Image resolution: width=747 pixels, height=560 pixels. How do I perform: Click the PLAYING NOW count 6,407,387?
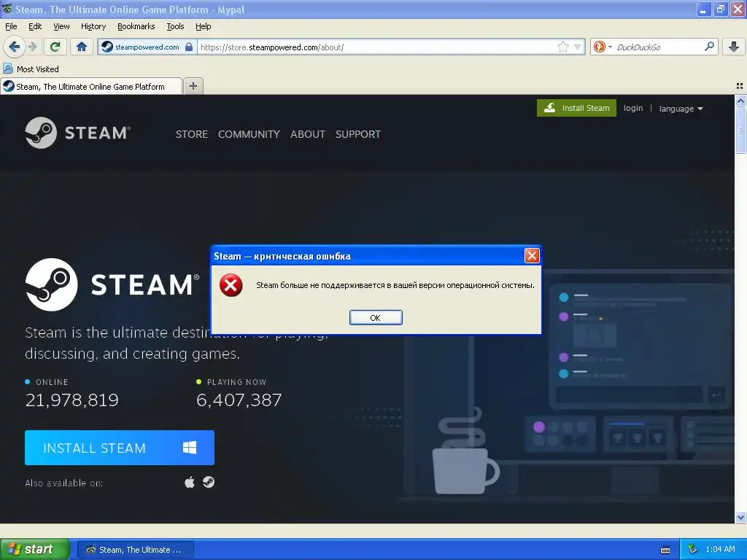click(x=239, y=400)
